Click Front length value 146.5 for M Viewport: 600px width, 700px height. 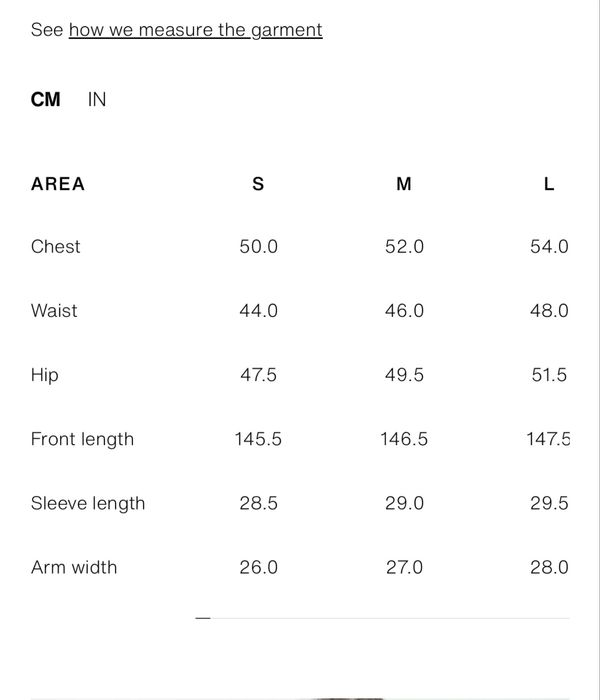pos(404,439)
